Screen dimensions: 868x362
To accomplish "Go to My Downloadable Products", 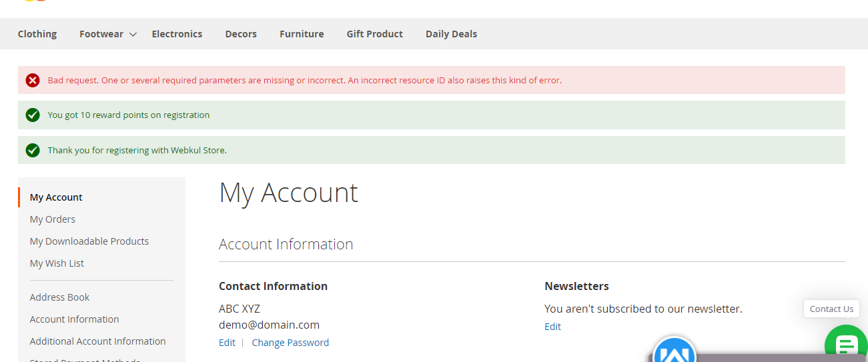I will [89, 241].
